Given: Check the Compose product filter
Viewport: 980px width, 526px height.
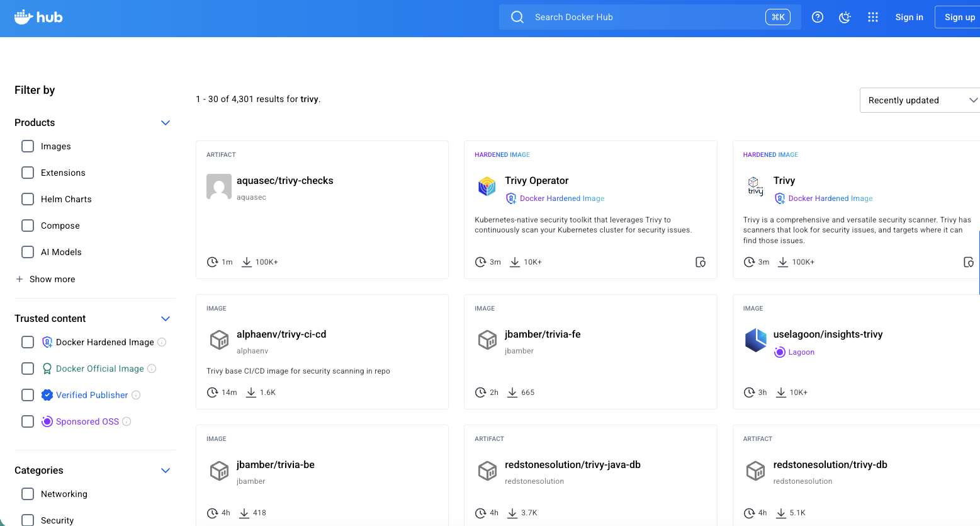Looking at the screenshot, I should click(28, 226).
